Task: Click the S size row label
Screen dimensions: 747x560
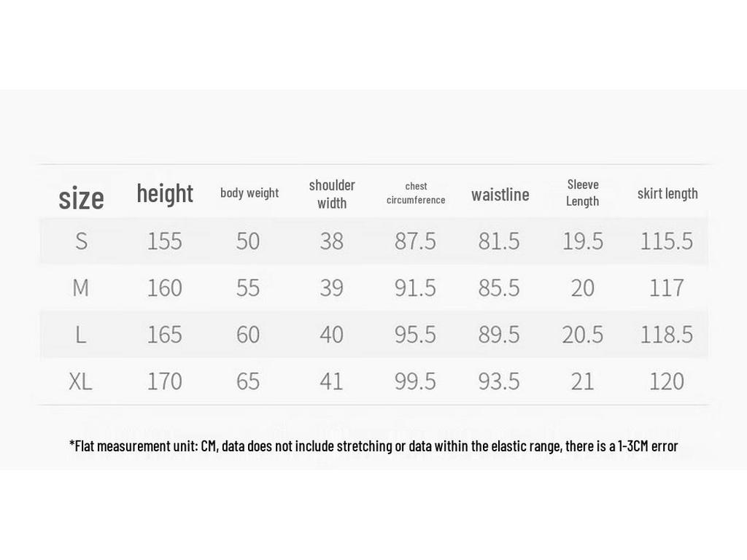Action: (82, 241)
